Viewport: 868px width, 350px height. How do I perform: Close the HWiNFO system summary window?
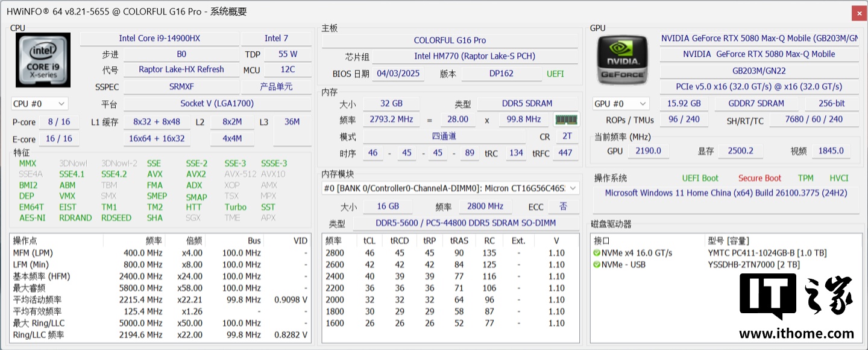[858, 13]
